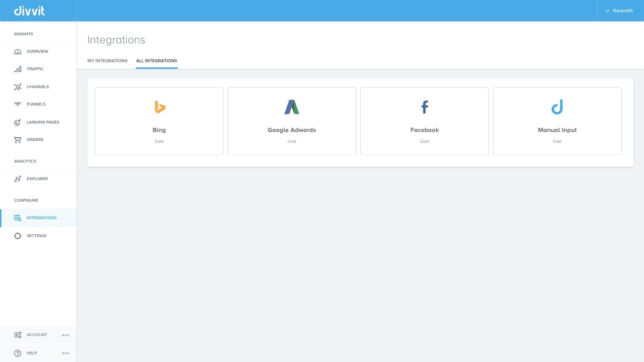This screenshot has height=362, width=644.
Task: Select the Funnels filter icon
Action: click(x=18, y=105)
